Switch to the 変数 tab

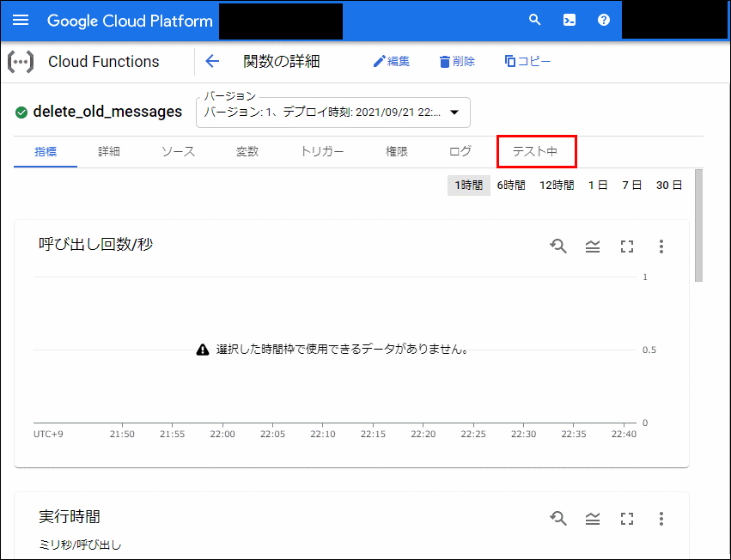pyautogui.click(x=247, y=151)
